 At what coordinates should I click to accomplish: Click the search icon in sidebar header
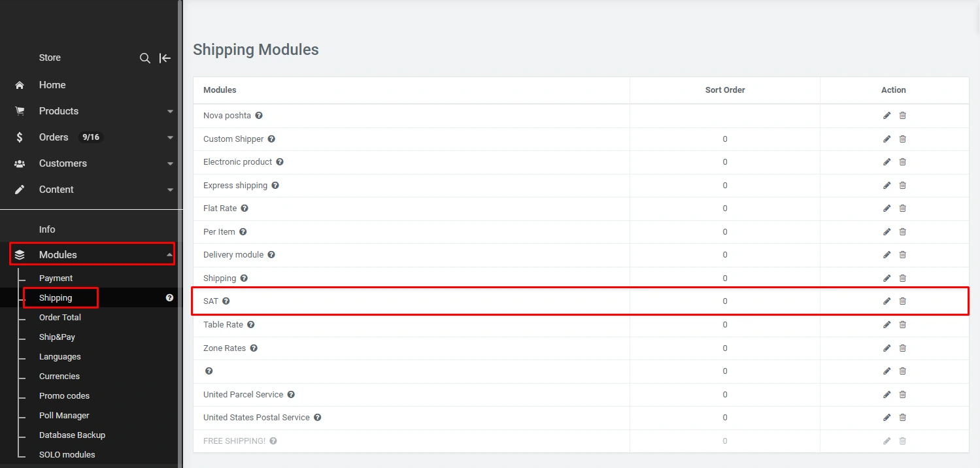coord(145,58)
